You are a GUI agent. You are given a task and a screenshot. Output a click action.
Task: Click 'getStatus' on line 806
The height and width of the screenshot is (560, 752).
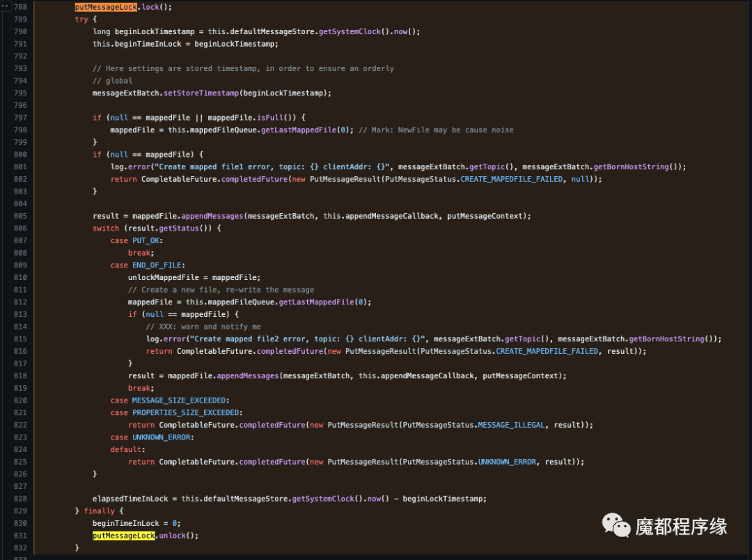pos(179,228)
